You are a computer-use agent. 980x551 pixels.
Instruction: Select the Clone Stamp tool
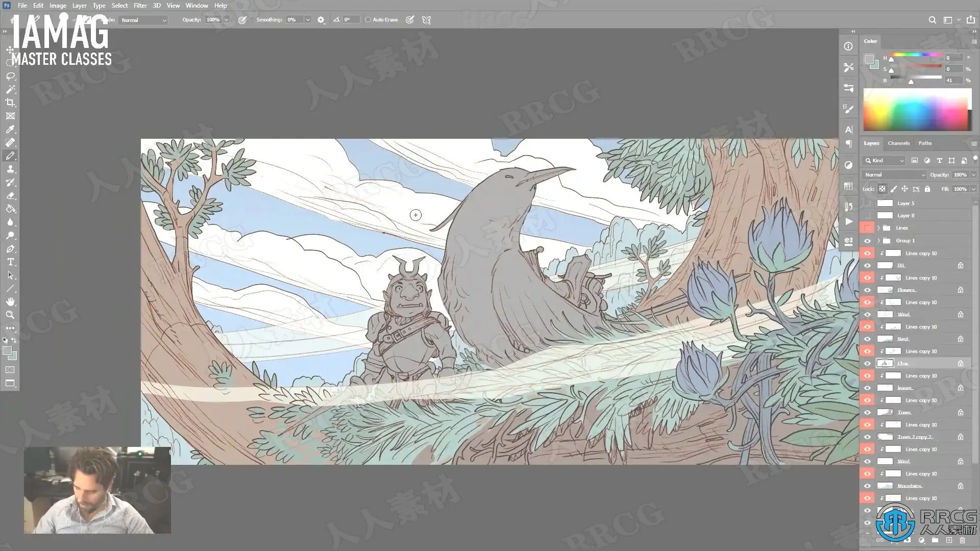10,169
